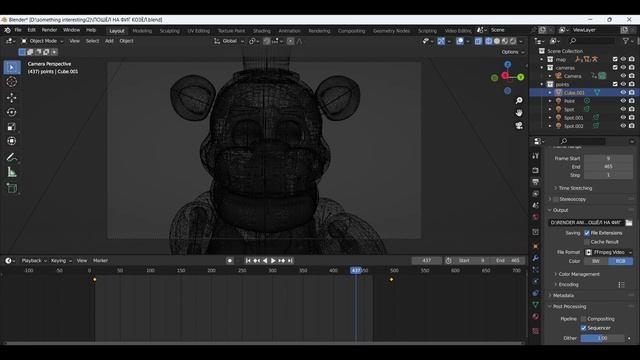Toggle the Stereoscopy checkbox
Screen dimensions: 640x360
coord(556,199)
